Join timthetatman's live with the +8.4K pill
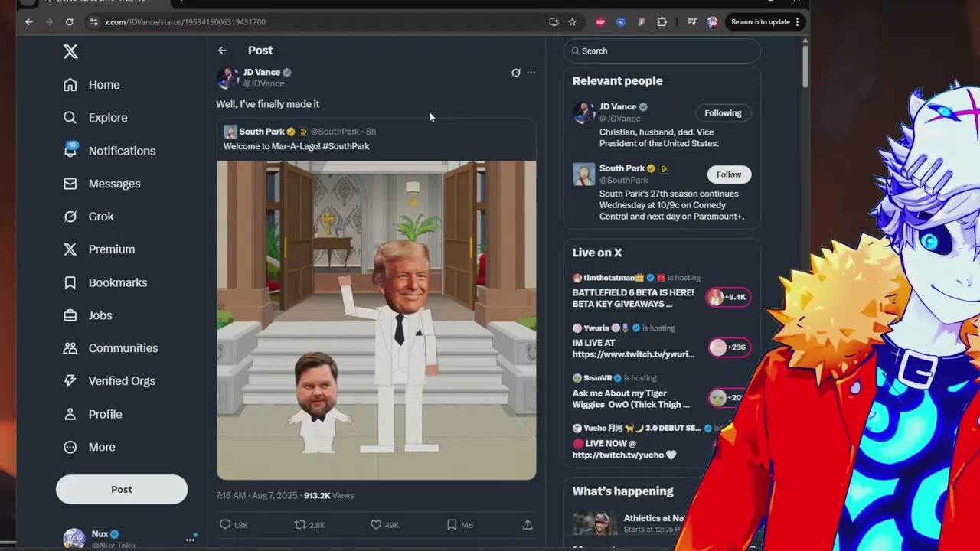The image size is (980, 551). point(728,297)
